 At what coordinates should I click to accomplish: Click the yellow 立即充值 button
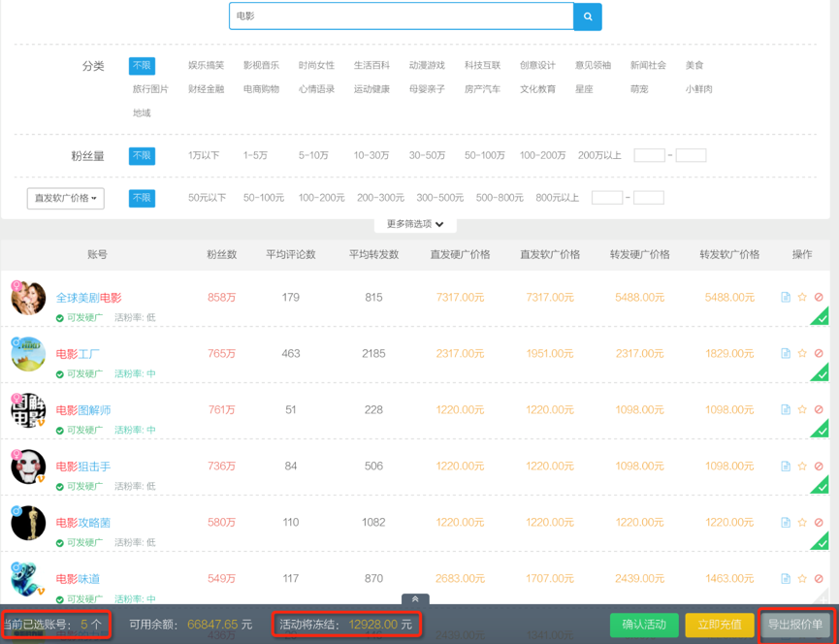click(x=719, y=625)
